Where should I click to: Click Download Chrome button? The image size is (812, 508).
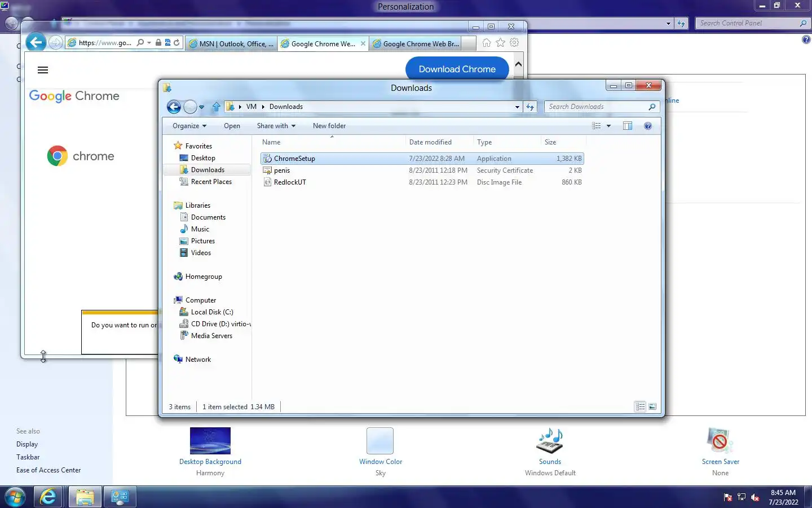(x=457, y=69)
